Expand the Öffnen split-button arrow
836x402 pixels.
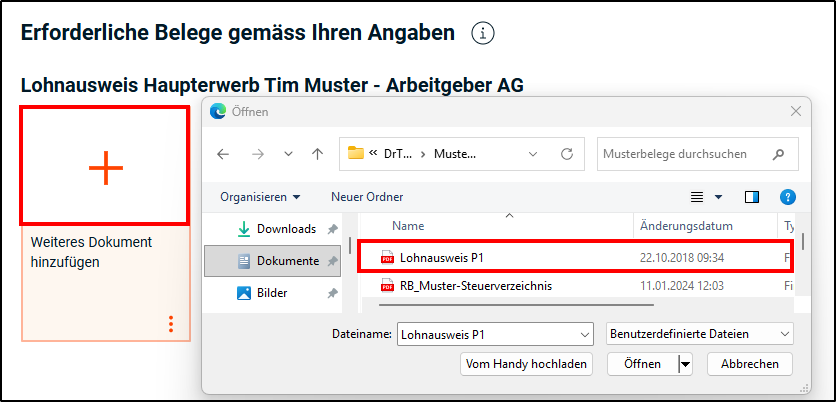click(685, 364)
